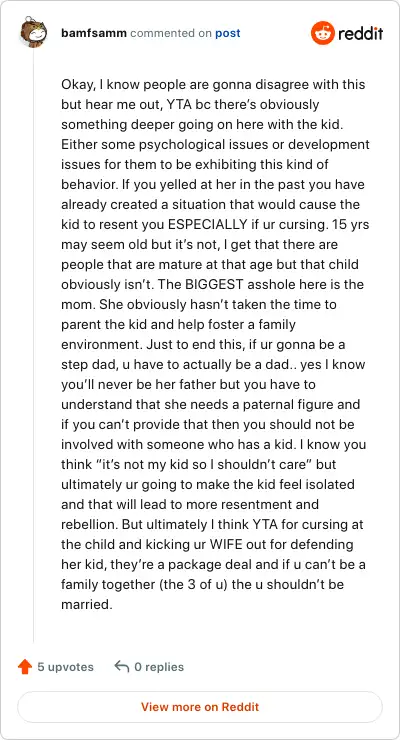This screenshot has height=740, width=400.
Task: Follow the blue "post" link
Action: (x=228, y=34)
